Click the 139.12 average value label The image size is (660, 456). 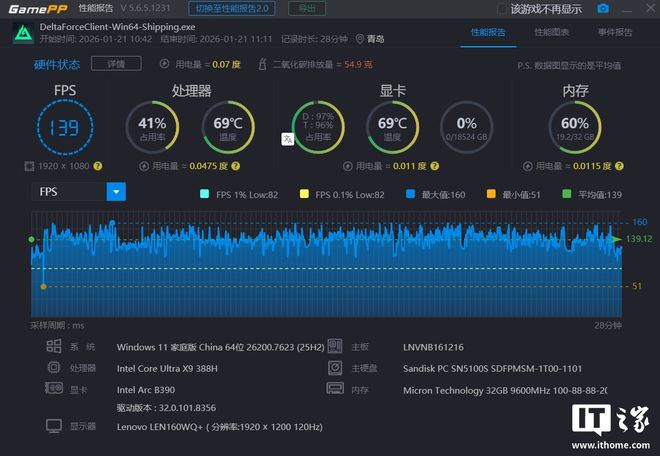(x=639, y=239)
